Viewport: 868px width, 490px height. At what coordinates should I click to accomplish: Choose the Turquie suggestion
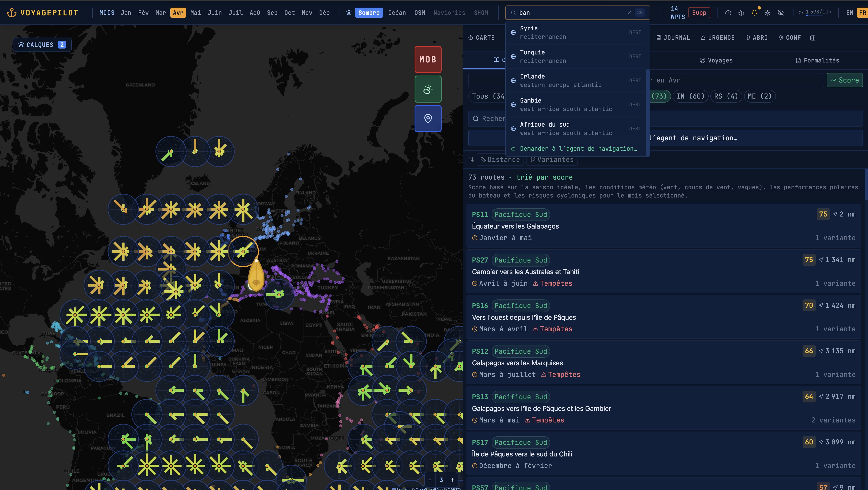pos(576,57)
